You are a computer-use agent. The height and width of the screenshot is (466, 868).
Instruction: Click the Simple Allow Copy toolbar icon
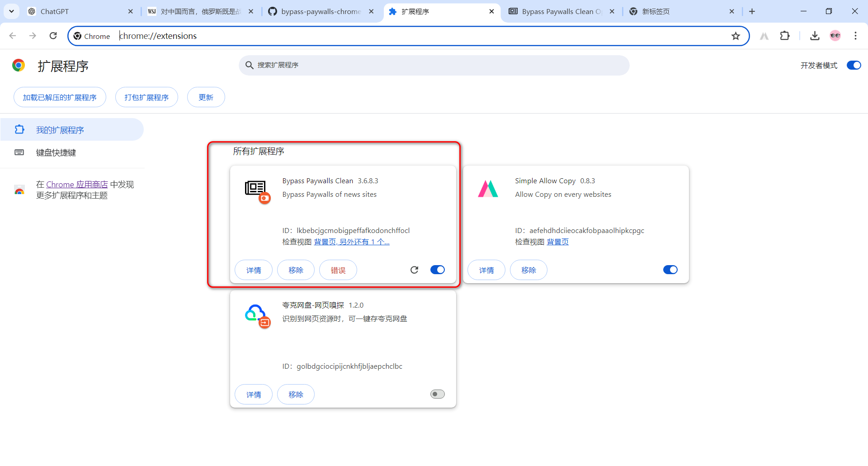tap(764, 36)
